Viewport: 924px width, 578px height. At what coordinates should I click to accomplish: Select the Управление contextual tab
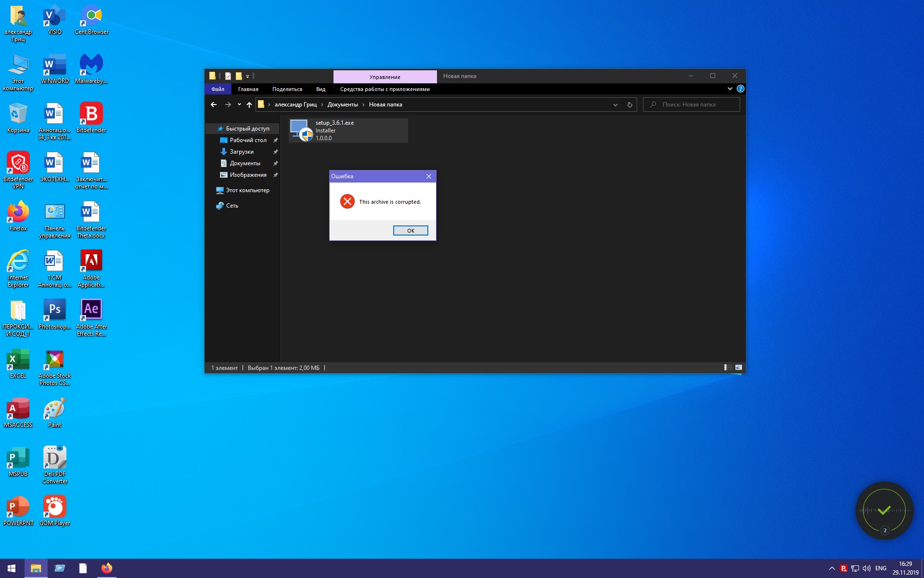click(385, 77)
